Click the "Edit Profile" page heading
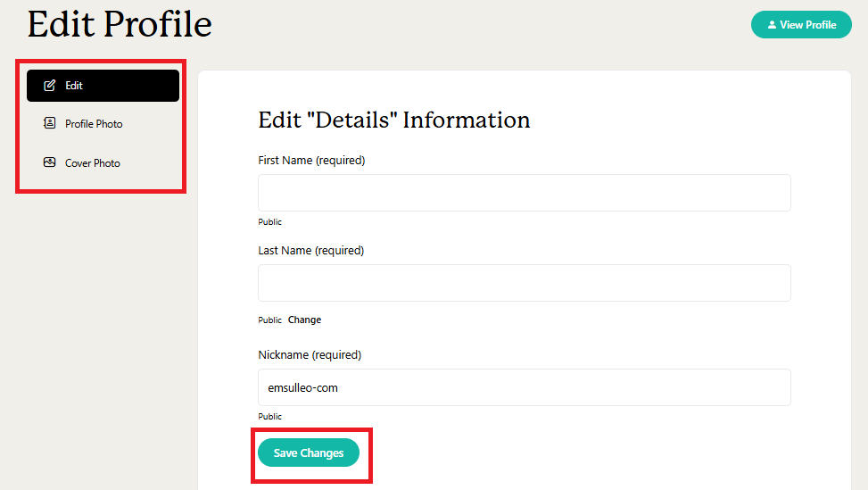This screenshot has width=868, height=490. tap(120, 24)
